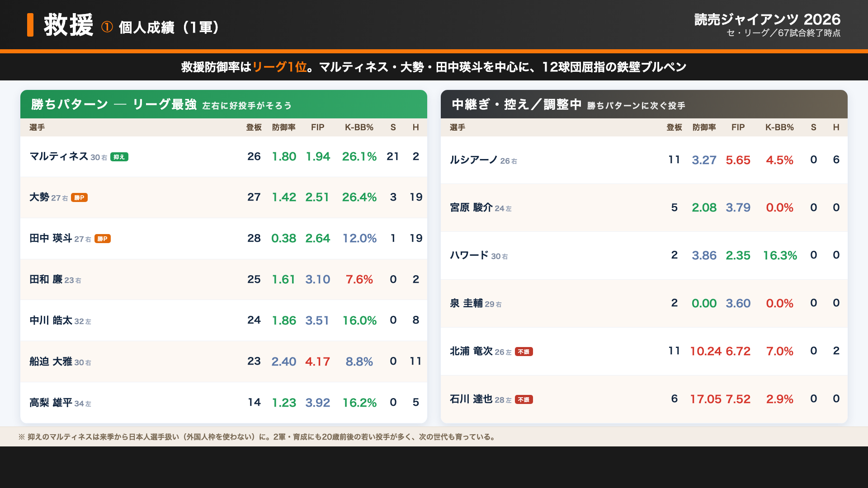
Task: Click the orange リーグ1位 text in headline
Action: (280, 67)
